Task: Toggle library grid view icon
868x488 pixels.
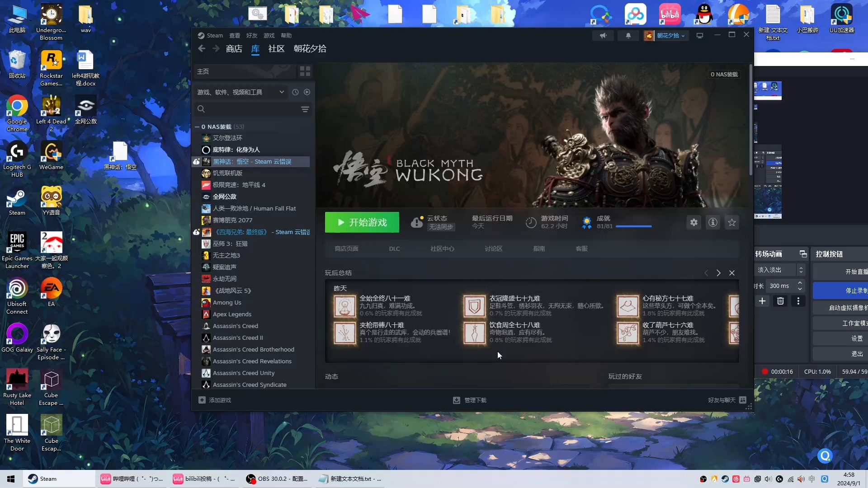Action: click(305, 71)
